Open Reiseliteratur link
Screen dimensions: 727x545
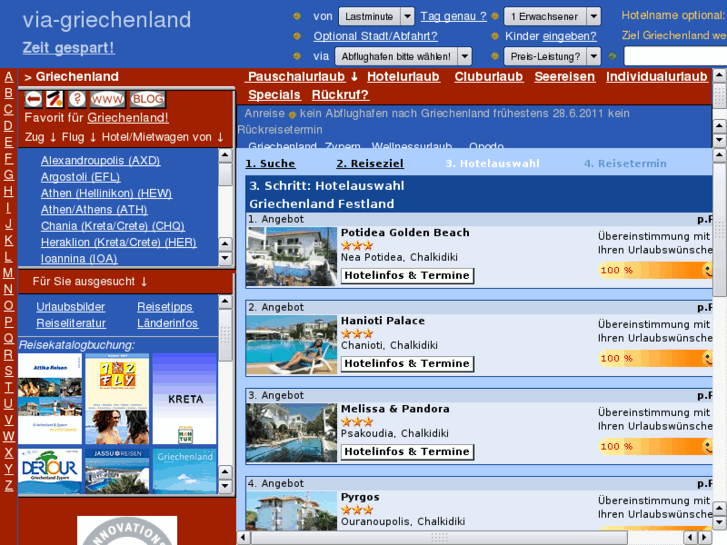click(71, 323)
